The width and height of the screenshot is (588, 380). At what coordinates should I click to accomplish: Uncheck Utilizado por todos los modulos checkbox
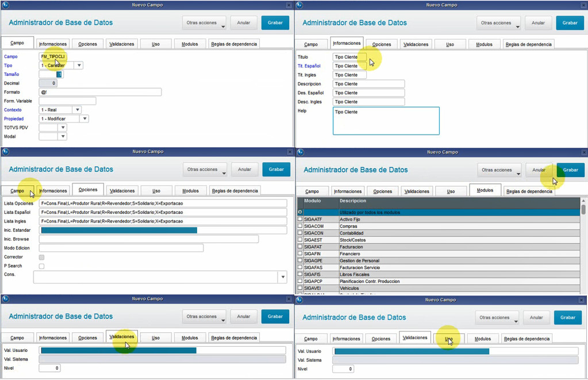[x=300, y=212]
